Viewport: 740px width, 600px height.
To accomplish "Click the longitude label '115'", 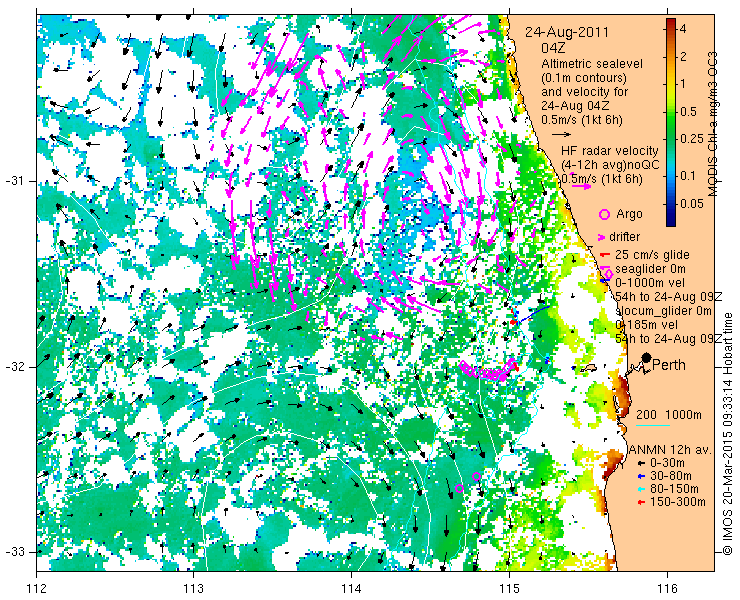I will 509,589.
